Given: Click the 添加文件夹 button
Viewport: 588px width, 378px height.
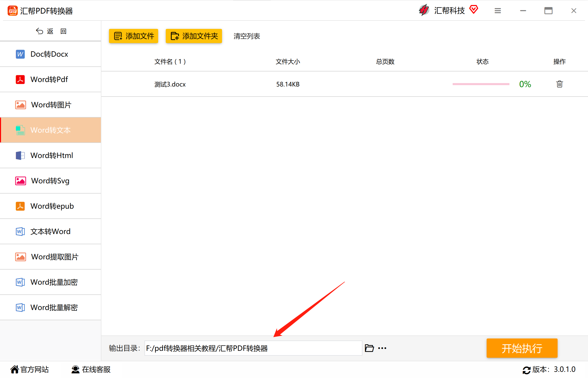Looking at the screenshot, I should pos(194,36).
